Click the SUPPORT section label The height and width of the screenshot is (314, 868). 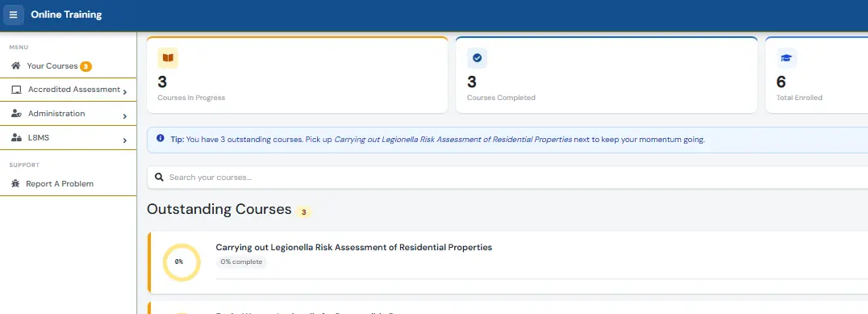[24, 165]
